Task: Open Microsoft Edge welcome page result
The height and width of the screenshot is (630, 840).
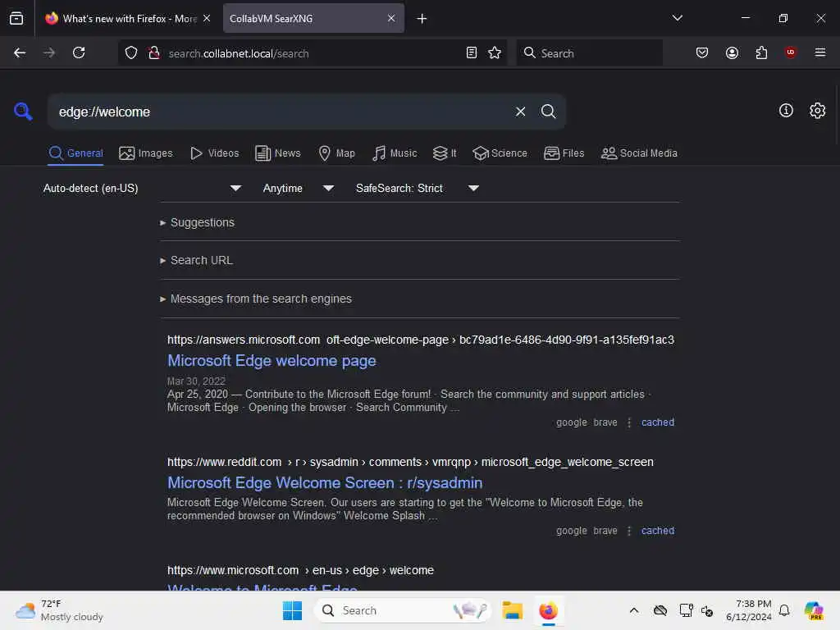Action: pos(272,361)
